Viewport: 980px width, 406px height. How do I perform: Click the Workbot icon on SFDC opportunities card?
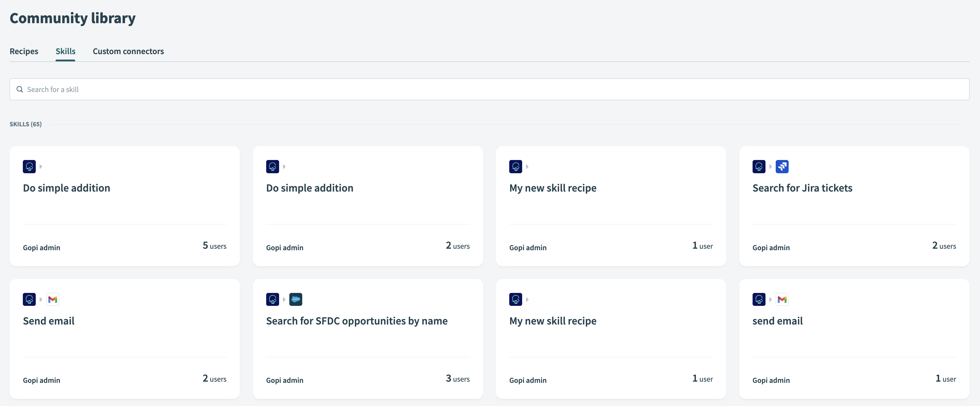(272, 299)
